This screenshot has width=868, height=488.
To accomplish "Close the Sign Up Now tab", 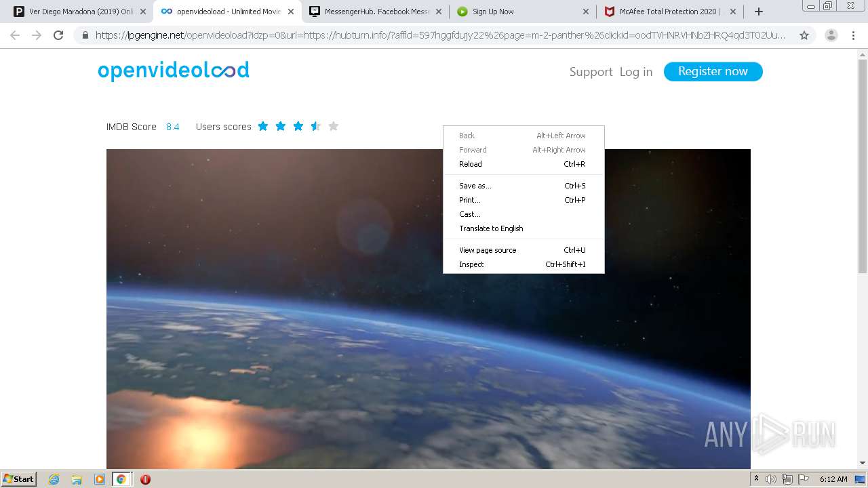I will pyautogui.click(x=586, y=12).
